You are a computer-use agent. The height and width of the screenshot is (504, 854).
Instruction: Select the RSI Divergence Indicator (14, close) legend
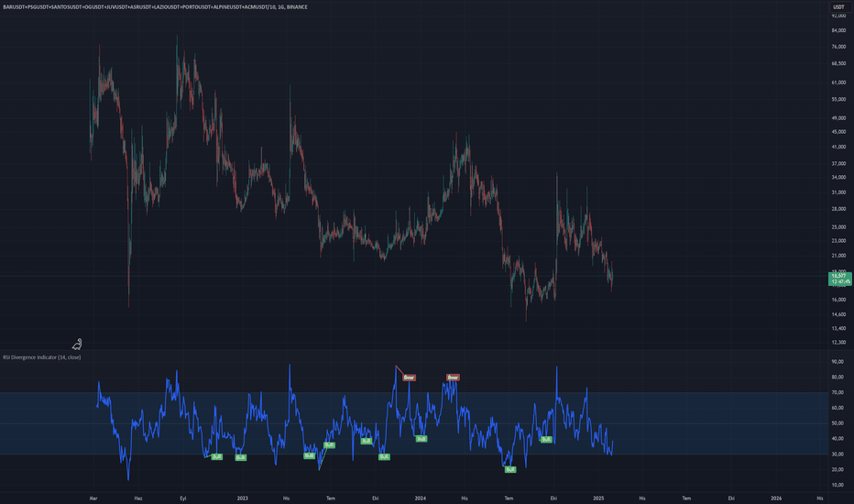pyautogui.click(x=42, y=357)
